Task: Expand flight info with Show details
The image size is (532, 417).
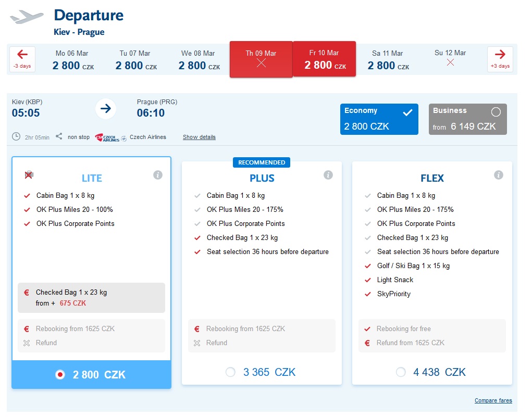Action: point(199,137)
